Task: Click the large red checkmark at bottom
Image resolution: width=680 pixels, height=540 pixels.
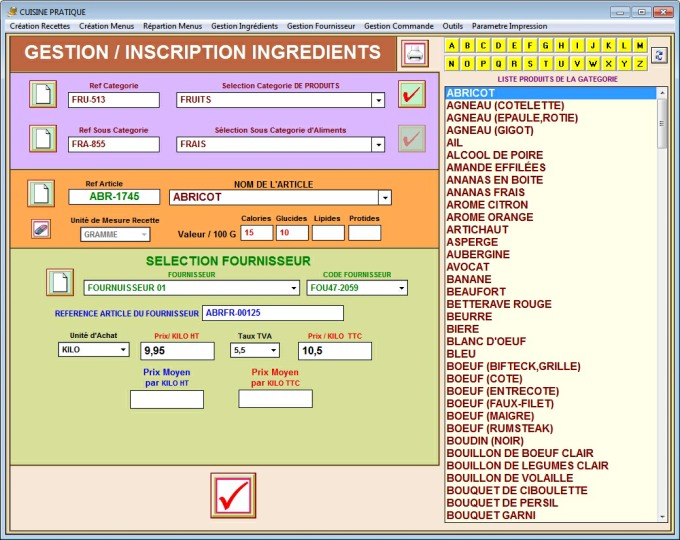Action: click(x=233, y=496)
